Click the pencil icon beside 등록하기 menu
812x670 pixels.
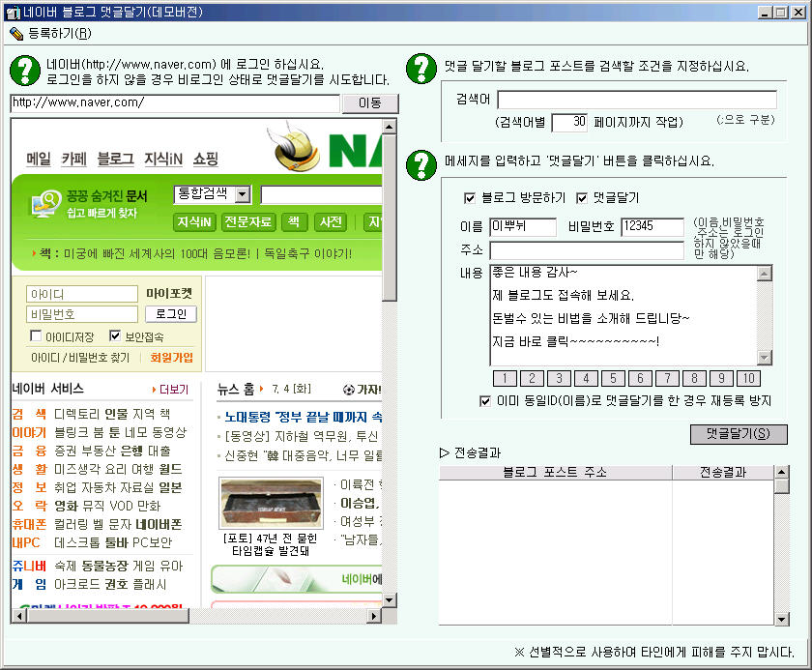coord(15,33)
